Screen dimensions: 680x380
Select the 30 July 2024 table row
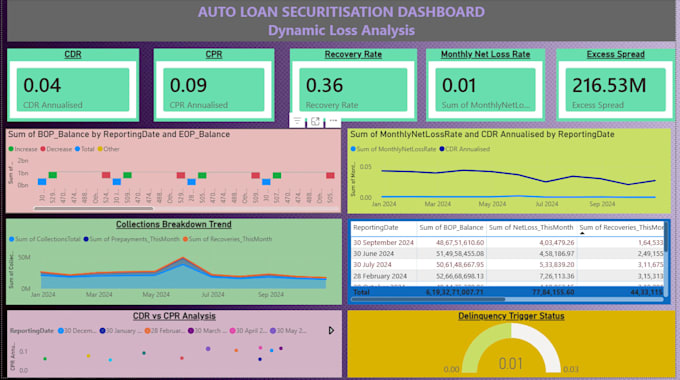[x=508, y=264]
